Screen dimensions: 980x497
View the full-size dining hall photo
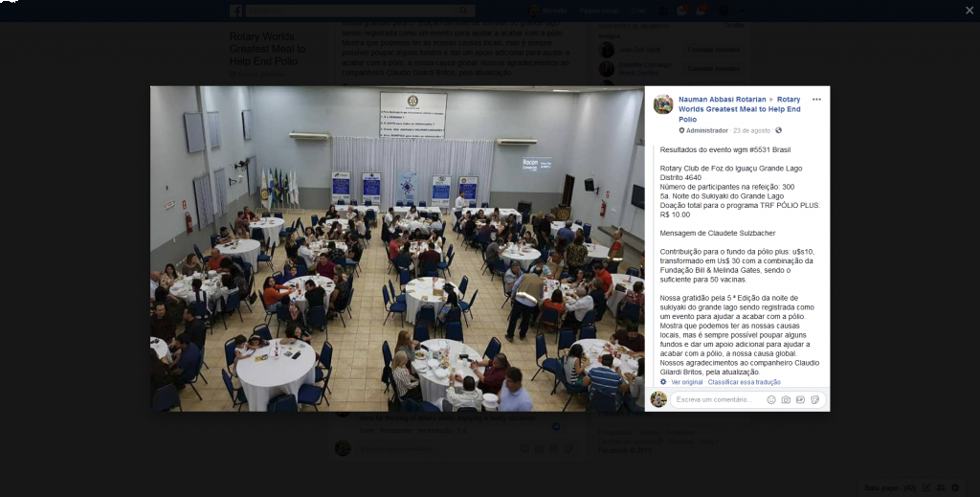click(x=397, y=249)
